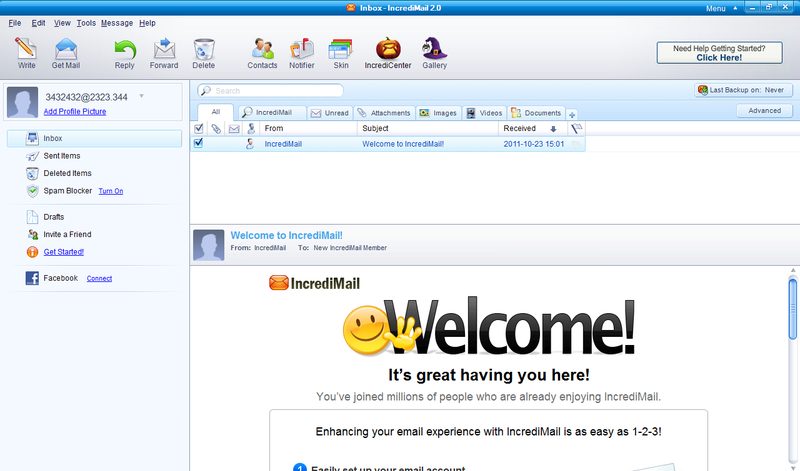Click inside the Search field
The width and height of the screenshot is (800, 471).
pyautogui.click(x=270, y=90)
